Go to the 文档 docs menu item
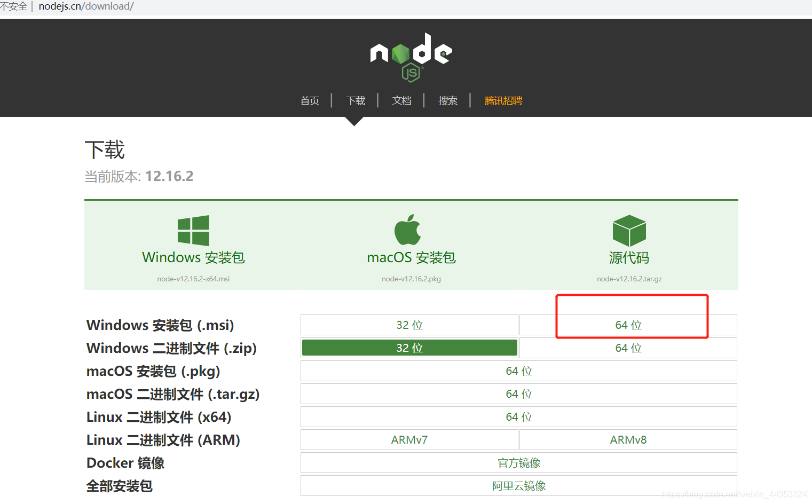The height and width of the screenshot is (504, 812). [x=402, y=101]
